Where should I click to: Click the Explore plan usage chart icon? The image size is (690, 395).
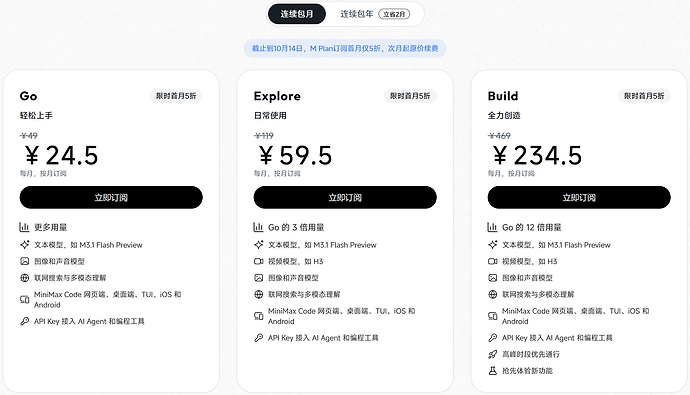click(x=258, y=227)
